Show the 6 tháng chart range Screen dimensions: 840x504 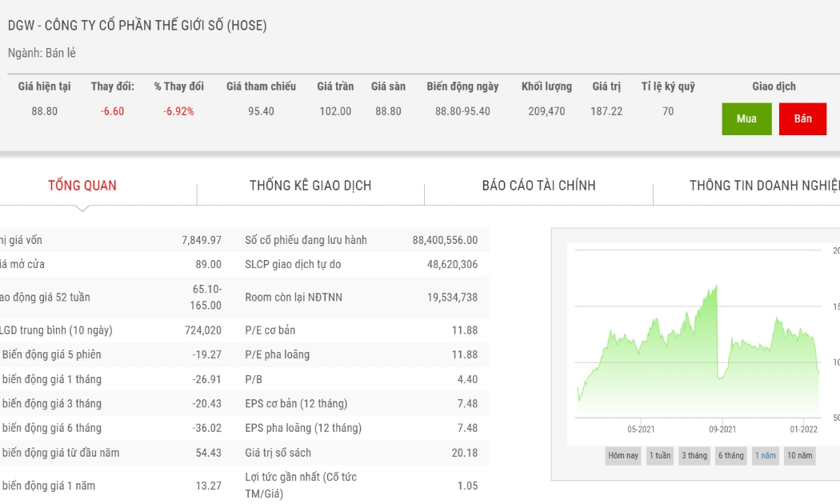click(730, 455)
